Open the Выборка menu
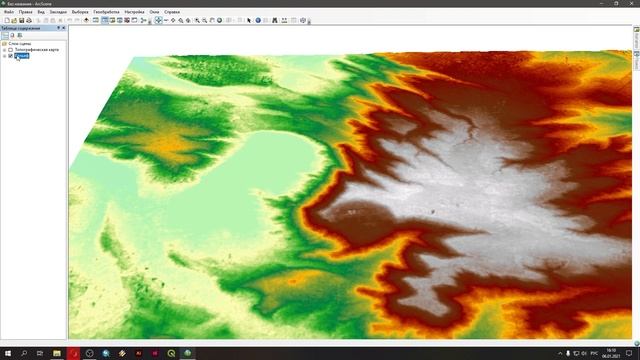Screen dimensions: 640x360 pyautogui.click(x=80, y=12)
